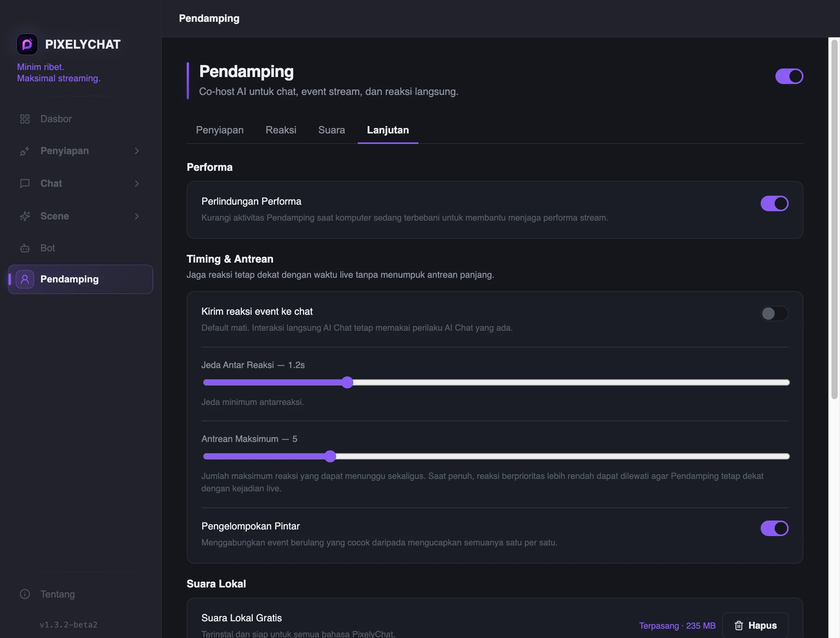Click the Hapus button
The width and height of the screenshot is (840, 638).
(755, 626)
